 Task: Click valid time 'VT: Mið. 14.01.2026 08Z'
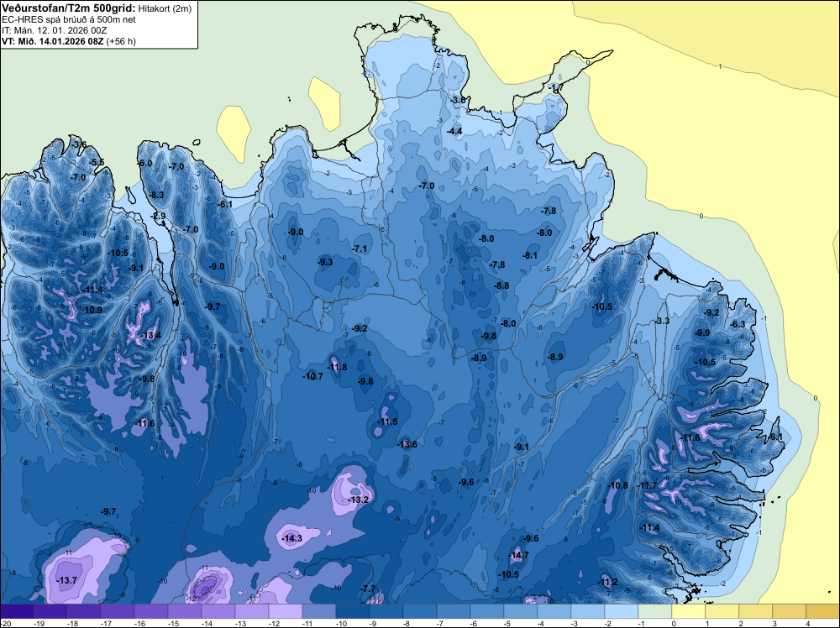[52, 41]
